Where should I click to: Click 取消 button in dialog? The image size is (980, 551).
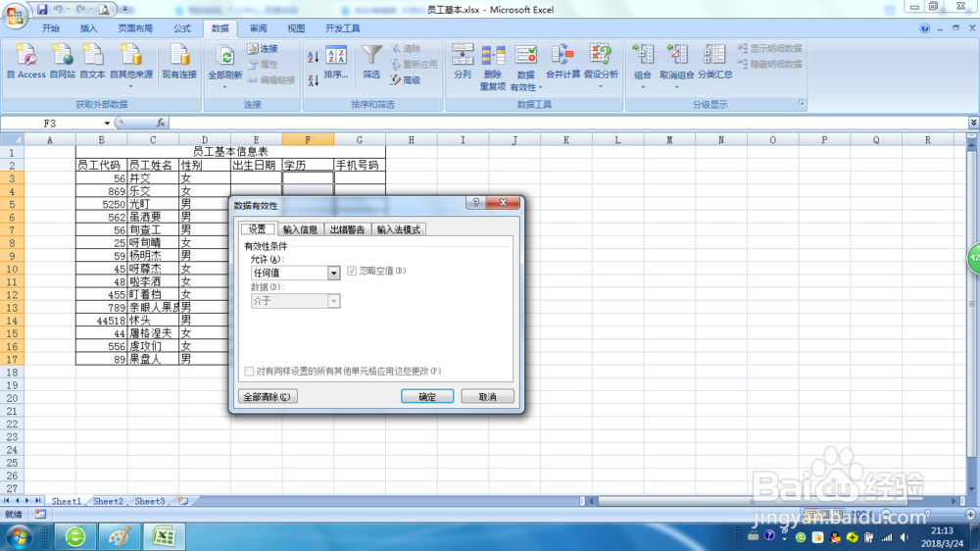point(487,396)
